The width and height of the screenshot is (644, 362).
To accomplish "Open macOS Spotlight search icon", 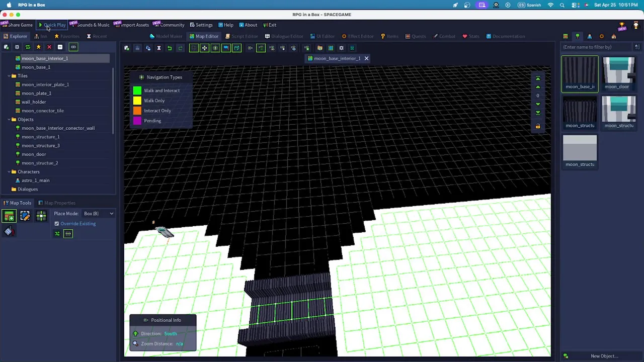I will click(x=562, y=5).
